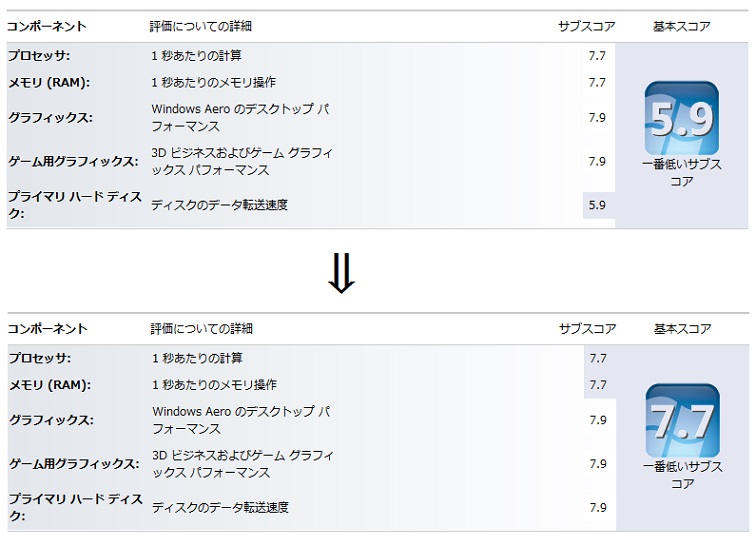This screenshot has height=546, width=756.
Task: Click the 7.7 base score badge
Action: click(x=682, y=420)
